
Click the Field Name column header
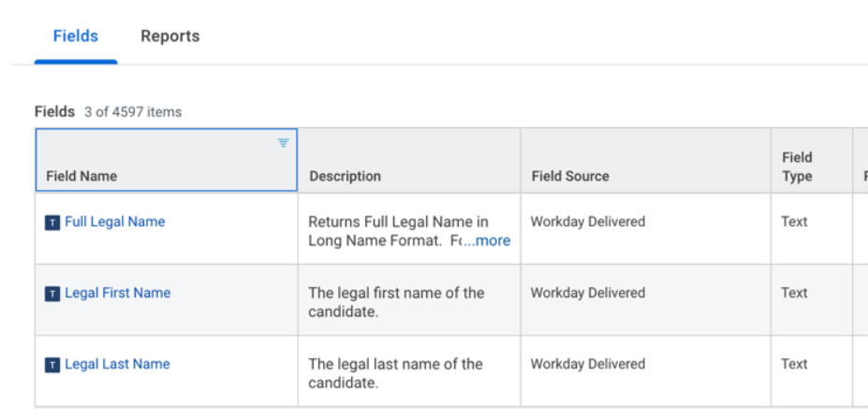(x=81, y=176)
